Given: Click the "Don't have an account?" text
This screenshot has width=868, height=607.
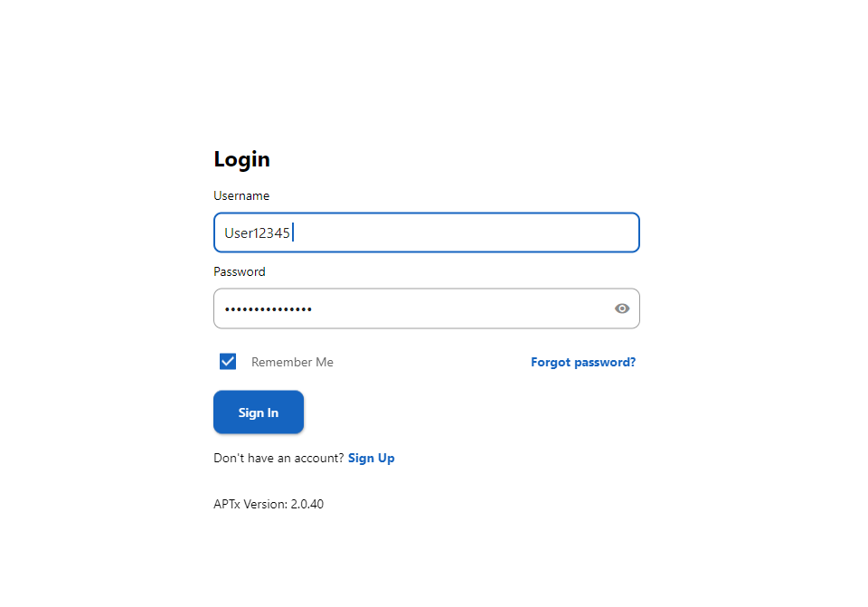Looking at the screenshot, I should click(x=278, y=458).
